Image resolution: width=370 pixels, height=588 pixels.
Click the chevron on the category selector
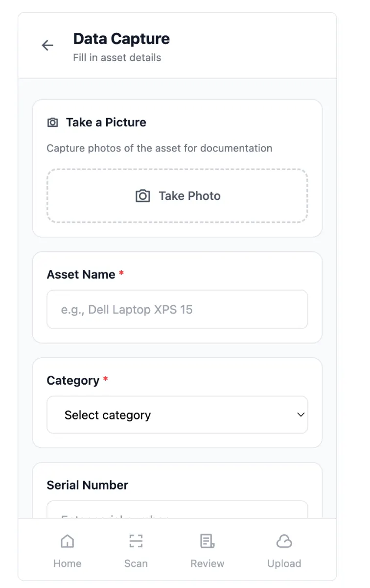pyautogui.click(x=301, y=415)
